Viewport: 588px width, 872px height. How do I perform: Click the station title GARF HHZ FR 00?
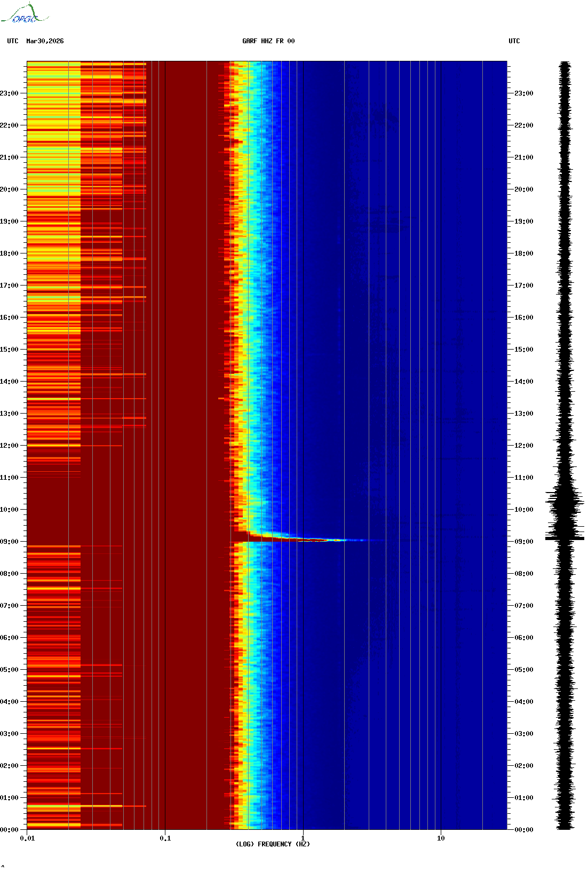coord(268,41)
